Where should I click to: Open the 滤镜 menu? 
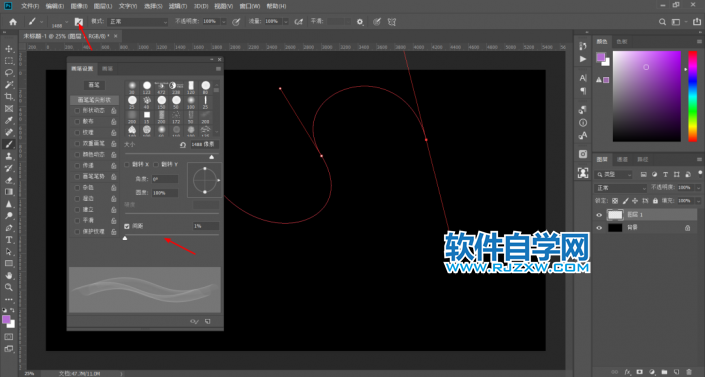pyautogui.click(x=178, y=6)
